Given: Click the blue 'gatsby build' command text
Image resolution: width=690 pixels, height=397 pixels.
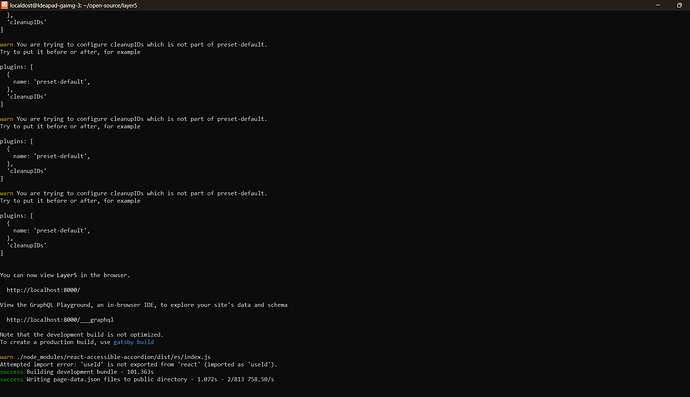Looking at the screenshot, I should (134, 342).
